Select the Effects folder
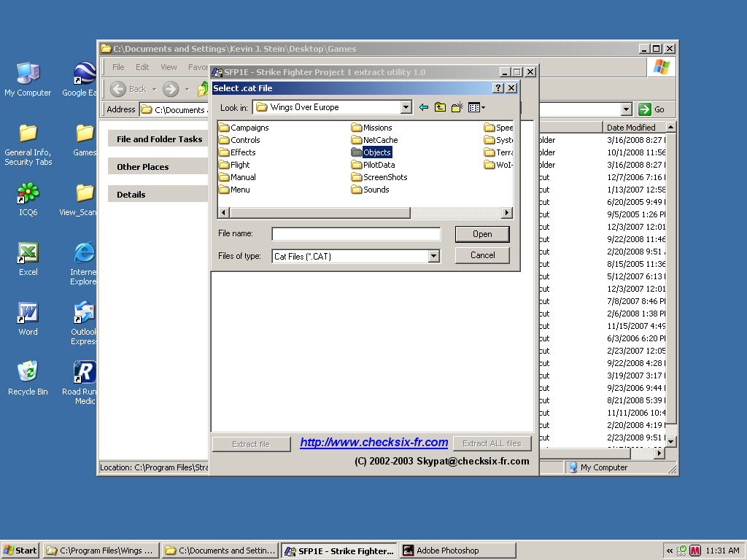 click(237, 152)
